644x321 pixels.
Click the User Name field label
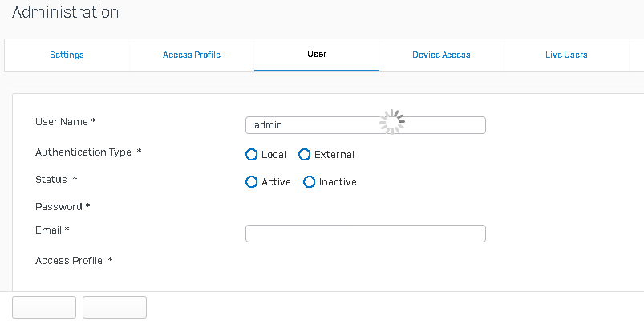66,122
